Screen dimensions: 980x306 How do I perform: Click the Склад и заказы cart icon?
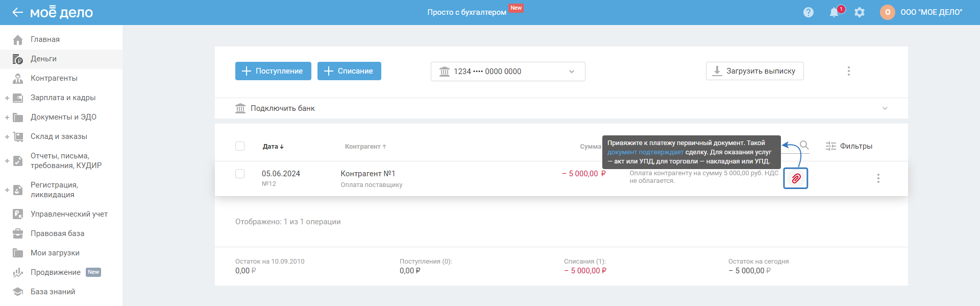tap(18, 136)
